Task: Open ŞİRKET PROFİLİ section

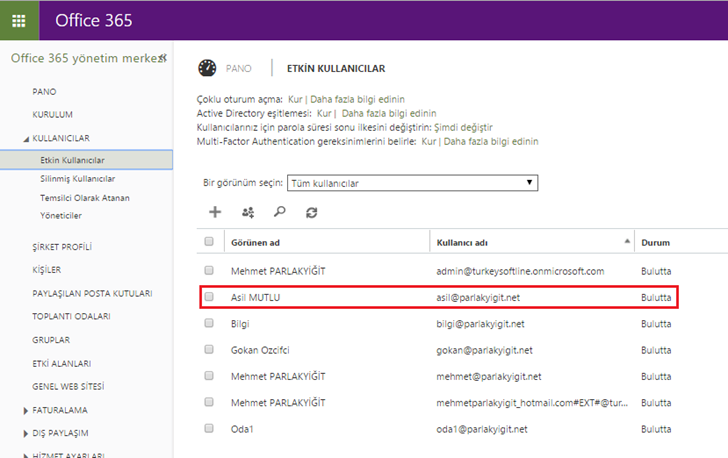Action: (62, 247)
